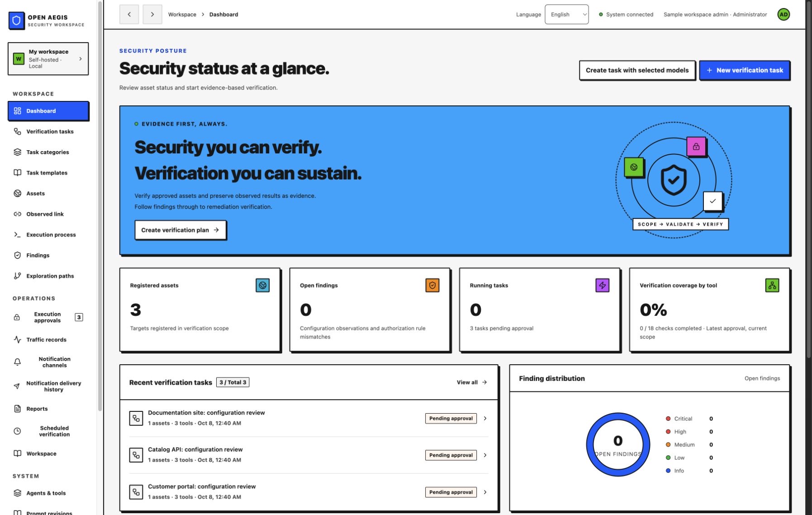The width and height of the screenshot is (812, 515).
Task: Click Info blue severity dot
Action: pos(668,471)
